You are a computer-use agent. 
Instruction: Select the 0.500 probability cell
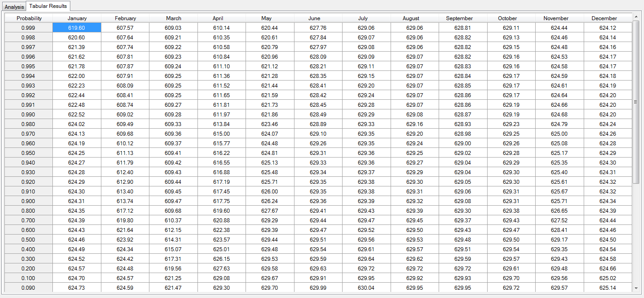click(x=28, y=239)
